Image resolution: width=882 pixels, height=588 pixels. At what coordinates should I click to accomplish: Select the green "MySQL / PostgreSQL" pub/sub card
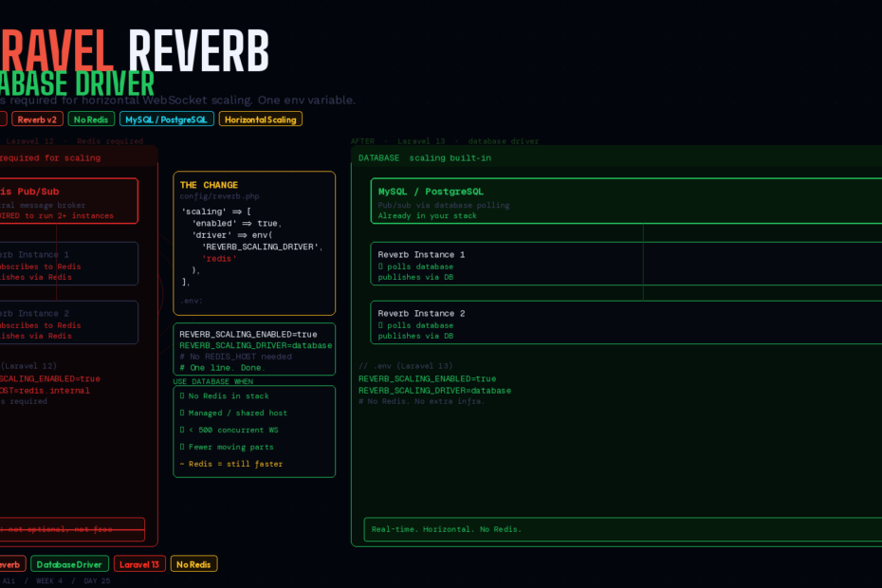(x=626, y=201)
